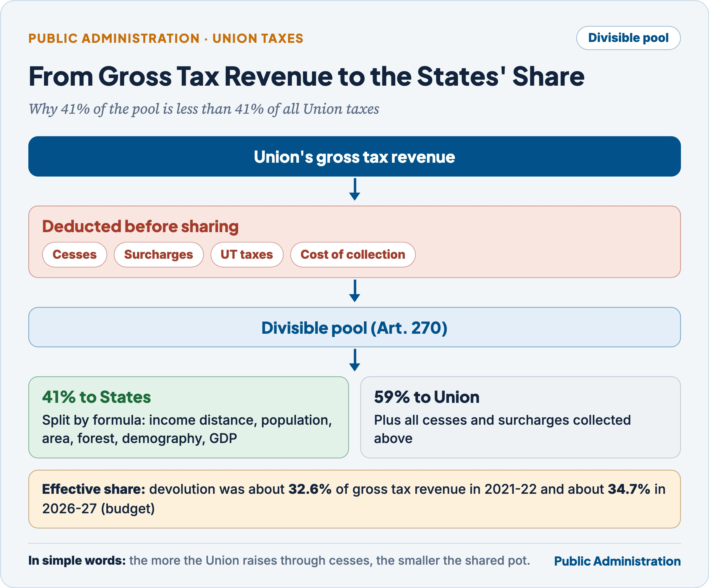Click '2026-27 (budget)' text
The width and height of the screenshot is (709, 588).
[98, 508]
